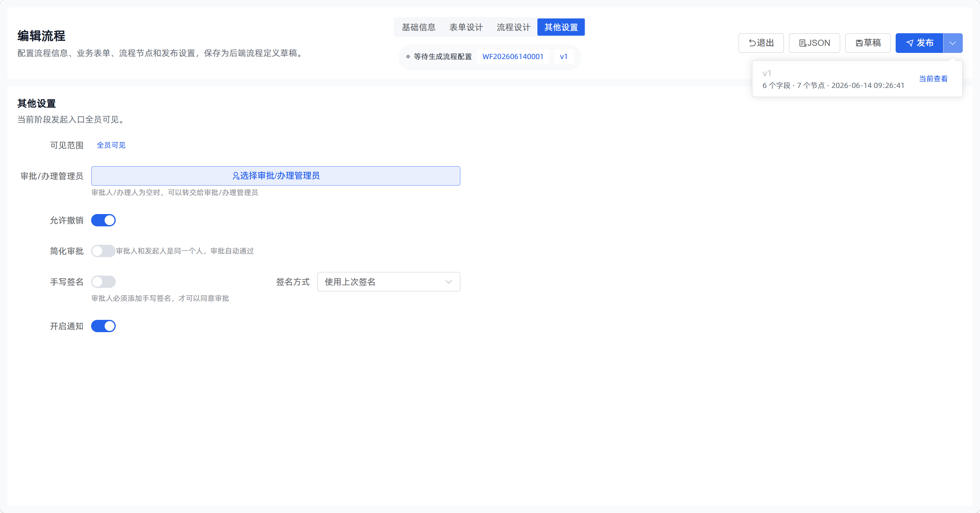Open the 表单设计 tab

pos(466,27)
